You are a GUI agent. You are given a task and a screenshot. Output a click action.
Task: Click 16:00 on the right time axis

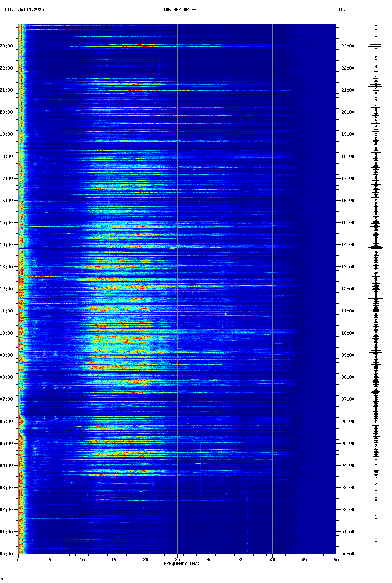348,201
